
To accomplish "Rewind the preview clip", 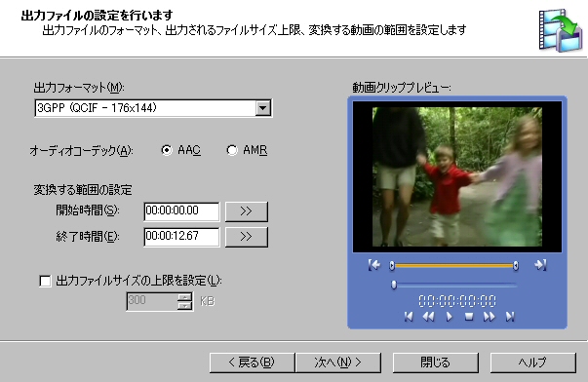I will [429, 317].
